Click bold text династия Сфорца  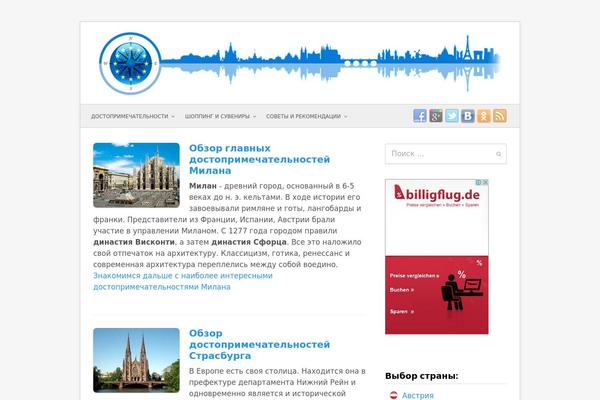tap(249, 242)
